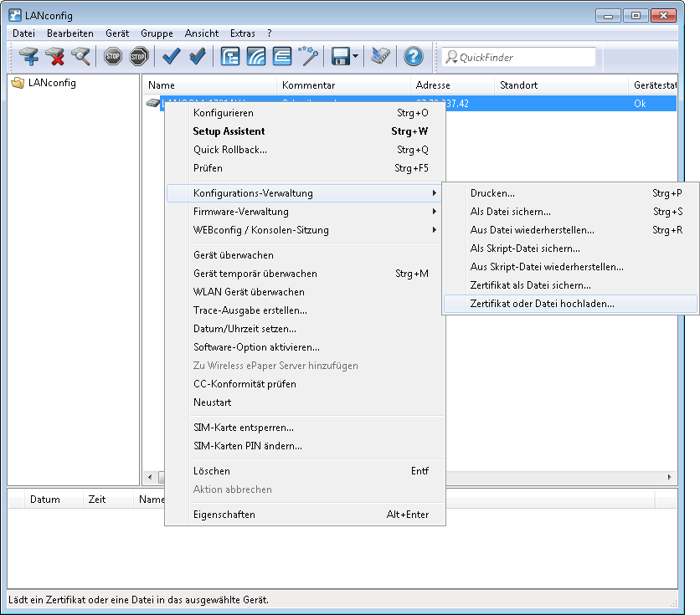Click the blue help question mark icon

pos(413,57)
